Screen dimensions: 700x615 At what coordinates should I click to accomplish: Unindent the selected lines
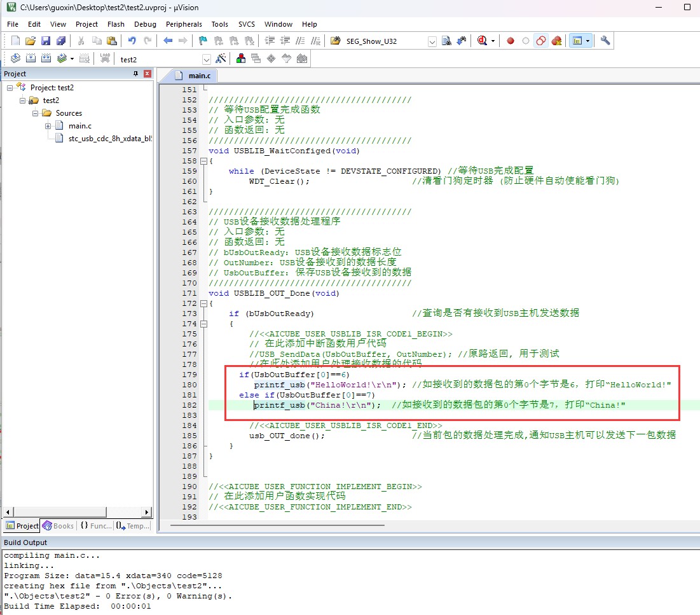[285, 41]
